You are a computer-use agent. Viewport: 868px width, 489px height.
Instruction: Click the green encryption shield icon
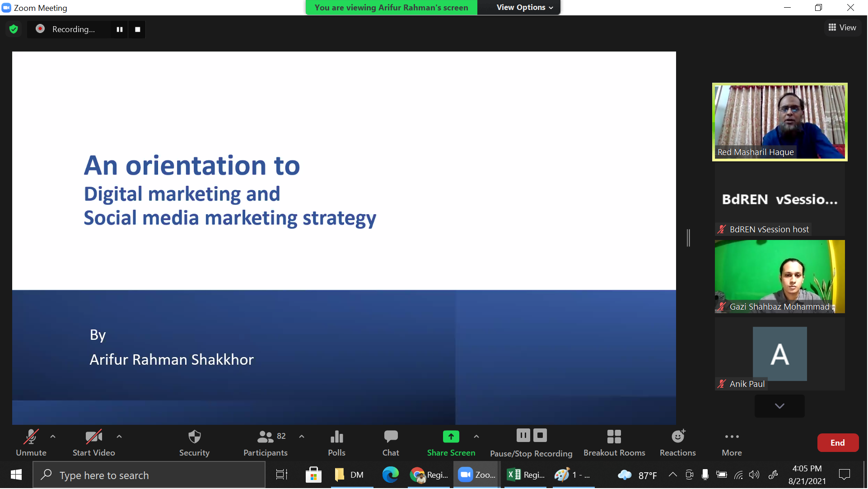click(14, 29)
